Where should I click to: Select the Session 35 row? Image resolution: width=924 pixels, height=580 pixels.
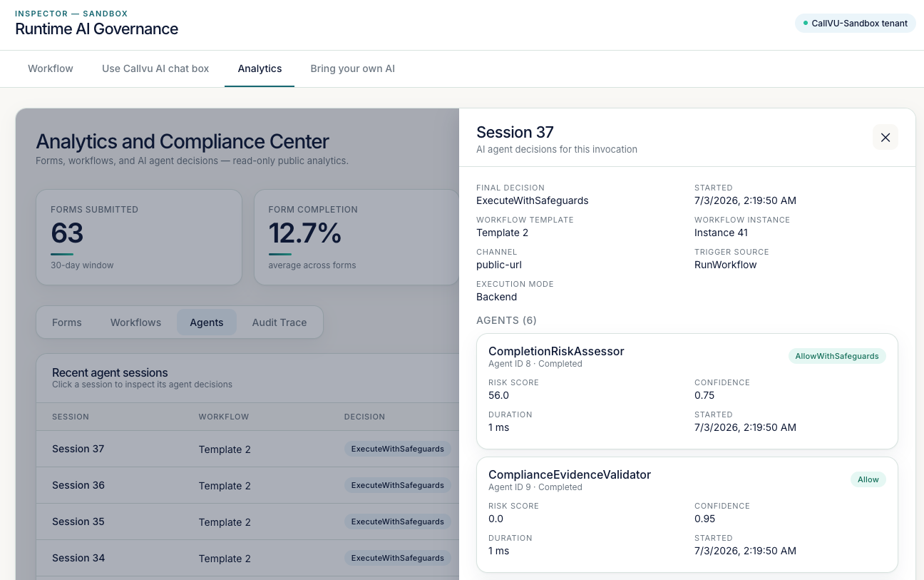(247, 522)
